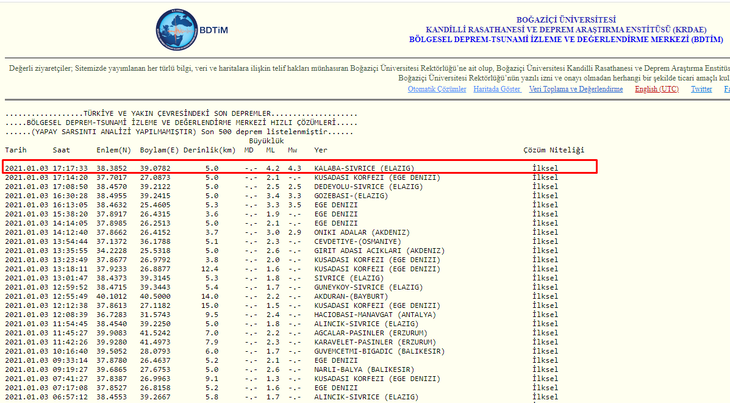Open Veri Toplama ve Değerlendirme link
This screenshot has height=403, width=730.
576,89
